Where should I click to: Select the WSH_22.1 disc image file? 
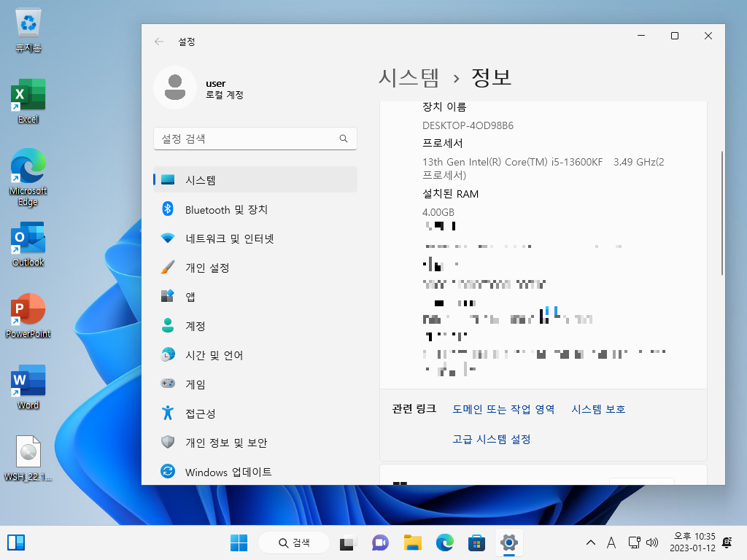coord(28,458)
